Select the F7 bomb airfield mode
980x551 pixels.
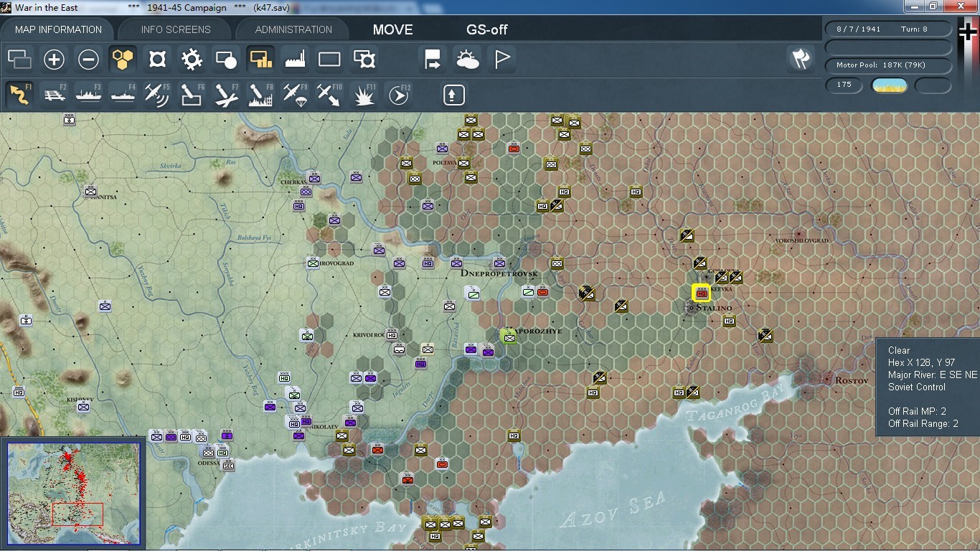(x=226, y=95)
